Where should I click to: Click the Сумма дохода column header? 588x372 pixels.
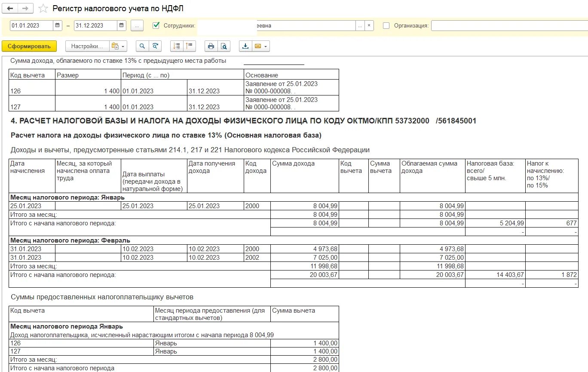pos(305,176)
